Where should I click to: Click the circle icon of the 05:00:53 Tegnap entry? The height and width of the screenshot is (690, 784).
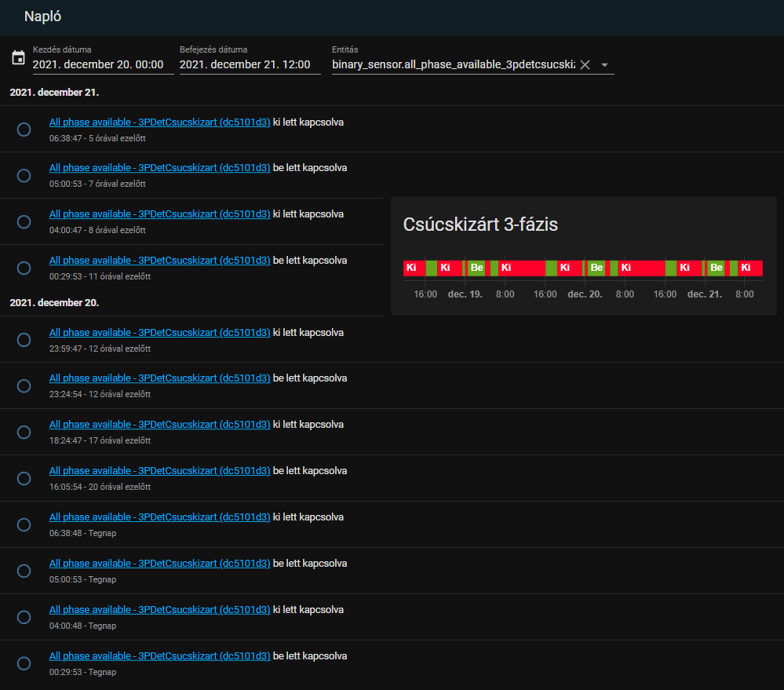pyautogui.click(x=24, y=571)
